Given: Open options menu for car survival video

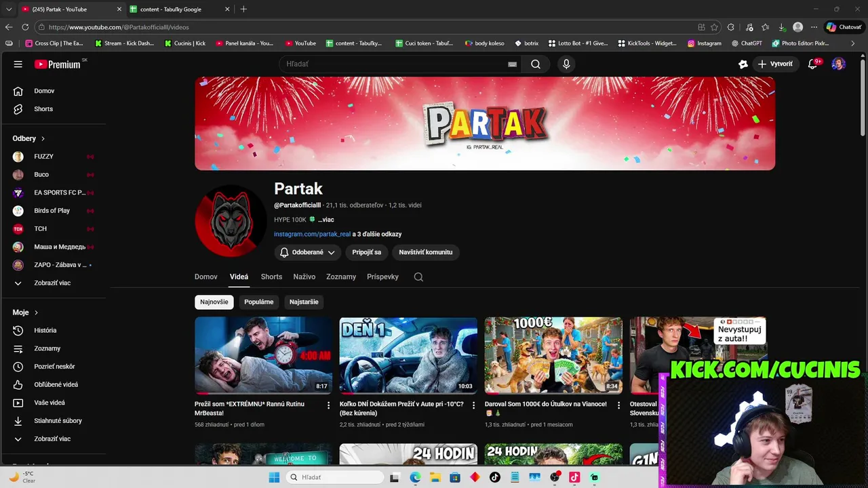Looking at the screenshot, I should 474,405.
